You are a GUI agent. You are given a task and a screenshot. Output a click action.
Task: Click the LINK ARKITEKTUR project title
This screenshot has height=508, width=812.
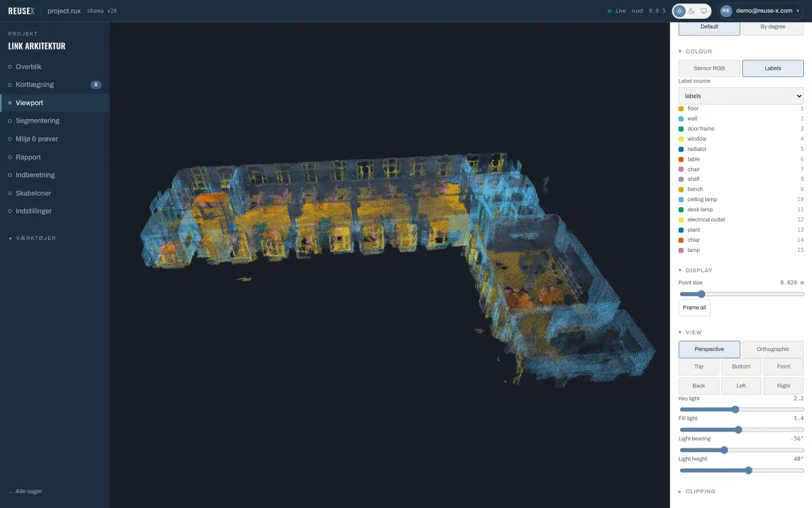coord(37,46)
